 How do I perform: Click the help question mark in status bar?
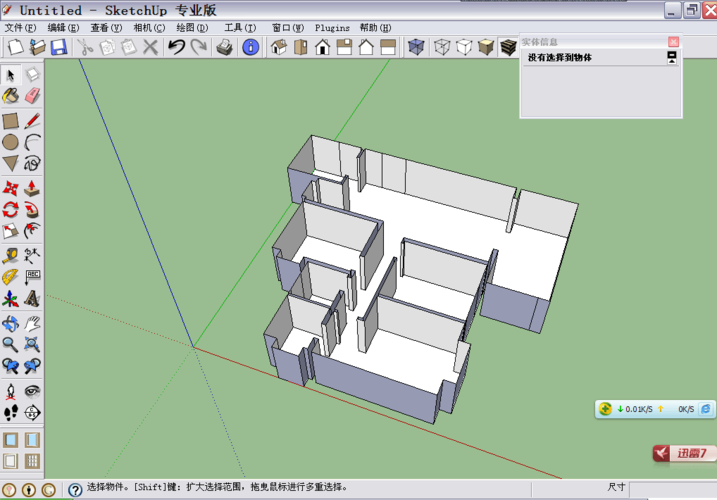pos(74,490)
